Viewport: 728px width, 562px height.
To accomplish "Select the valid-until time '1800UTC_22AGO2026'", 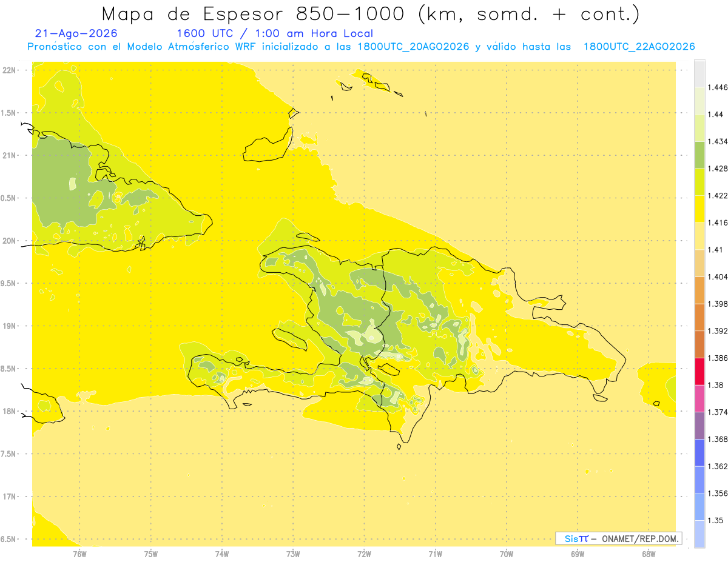I will pyautogui.click(x=639, y=47).
